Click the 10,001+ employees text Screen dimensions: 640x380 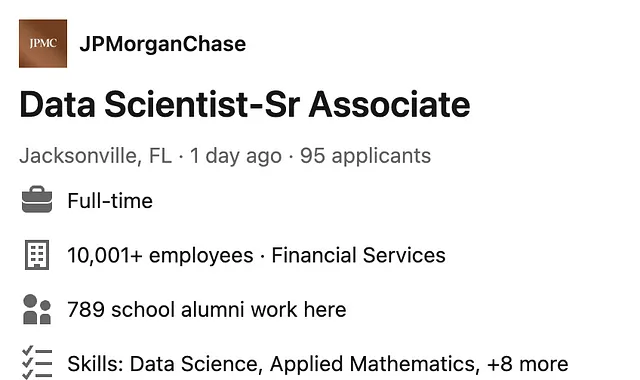160,256
